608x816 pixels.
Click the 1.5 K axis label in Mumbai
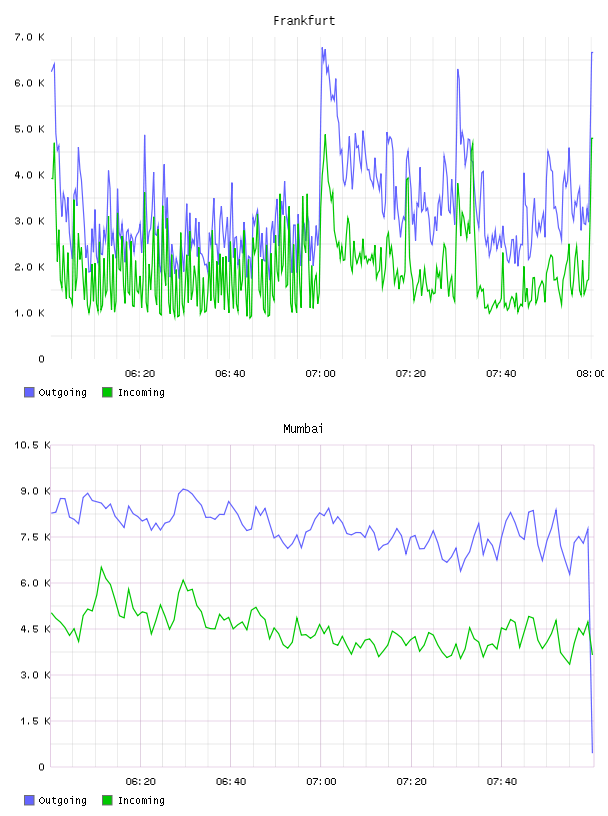click(x=35, y=721)
